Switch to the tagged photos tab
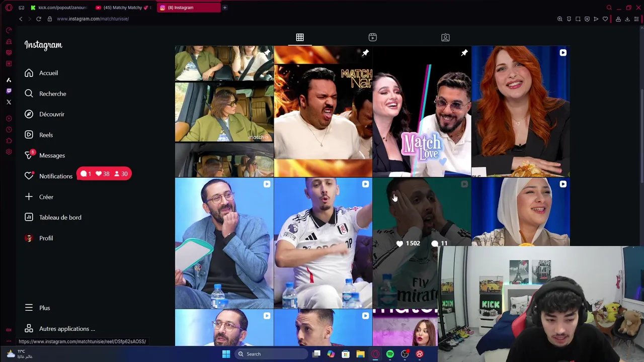Image resolution: width=644 pixels, height=362 pixels. (x=445, y=37)
